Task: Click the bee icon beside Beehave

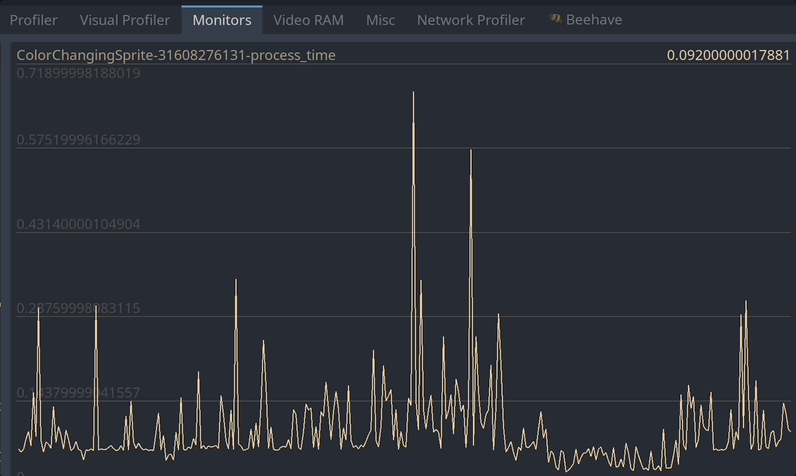Action: (555, 19)
